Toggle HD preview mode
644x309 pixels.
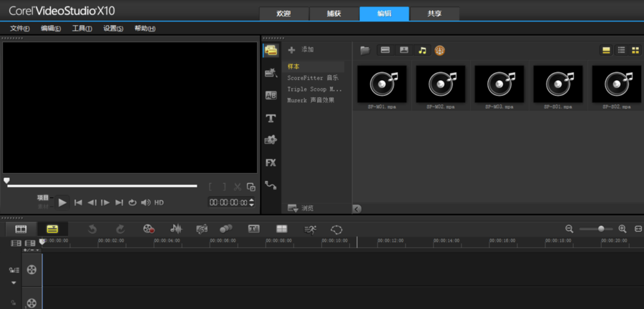[x=159, y=202]
